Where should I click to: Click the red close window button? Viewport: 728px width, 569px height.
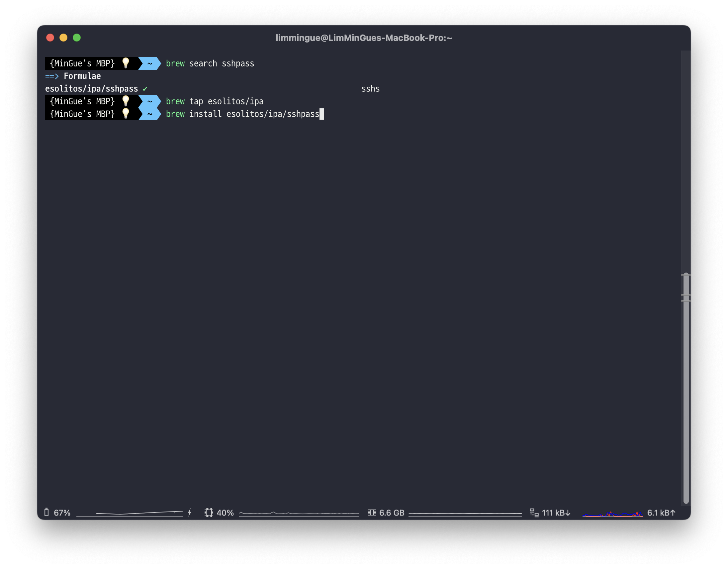50,38
